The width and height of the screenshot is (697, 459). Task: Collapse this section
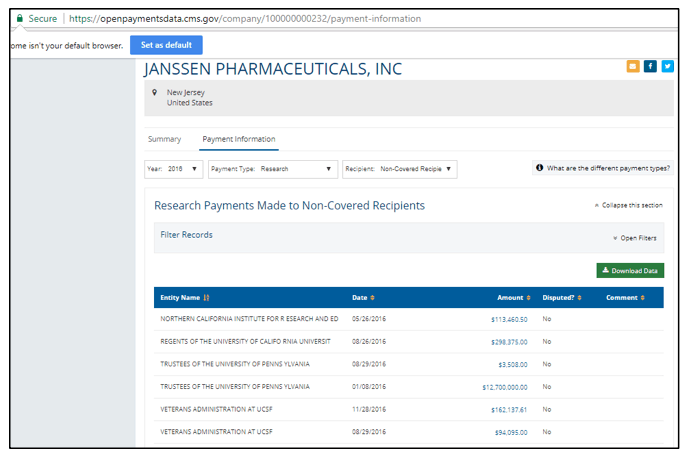click(628, 205)
